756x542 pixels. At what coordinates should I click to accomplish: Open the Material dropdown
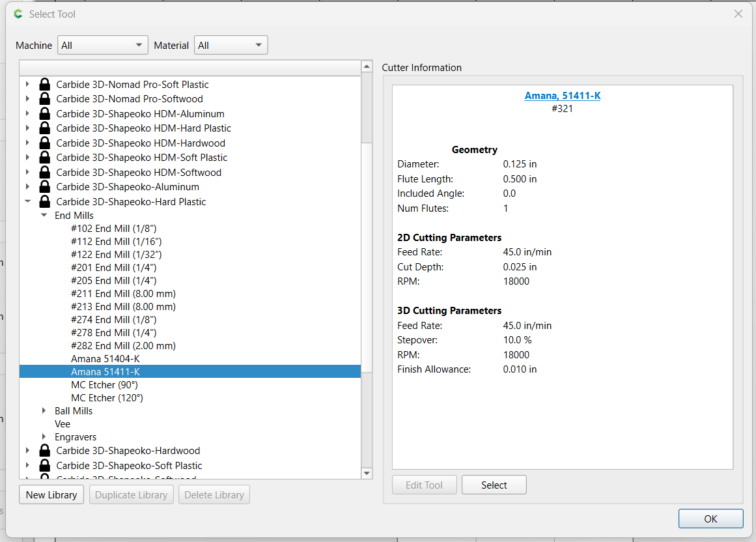point(231,46)
